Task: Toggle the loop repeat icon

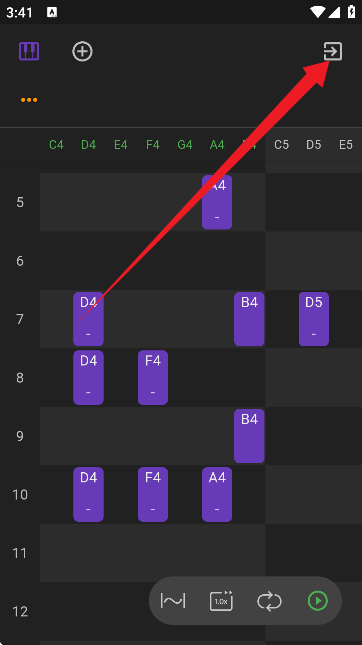Action: pyautogui.click(x=269, y=601)
